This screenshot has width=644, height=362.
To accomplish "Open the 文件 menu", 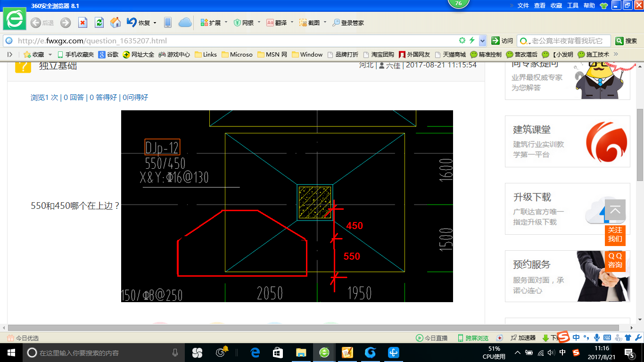I will (x=523, y=6).
